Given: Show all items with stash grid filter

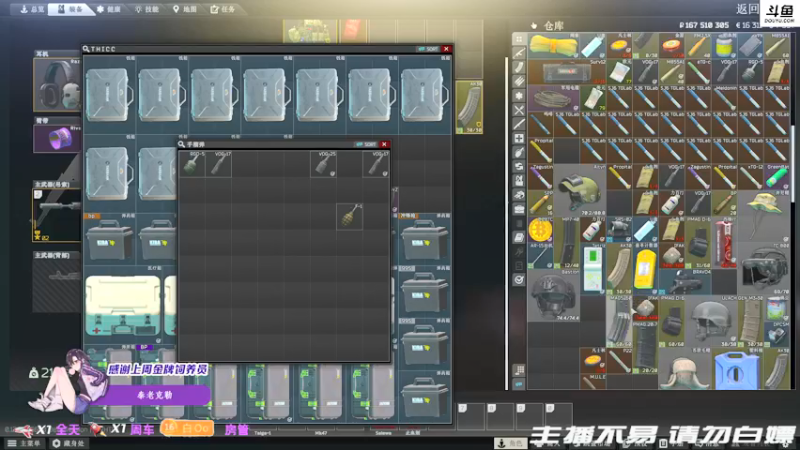Looking at the screenshot, I should (519, 39).
